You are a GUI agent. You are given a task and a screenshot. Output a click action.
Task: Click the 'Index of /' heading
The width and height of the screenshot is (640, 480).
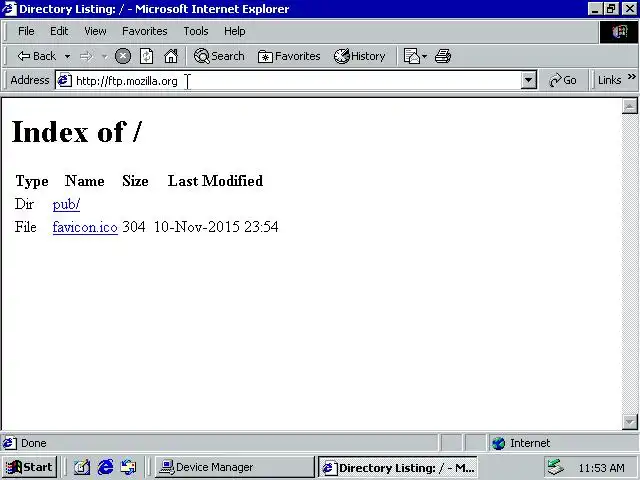[x=77, y=132]
